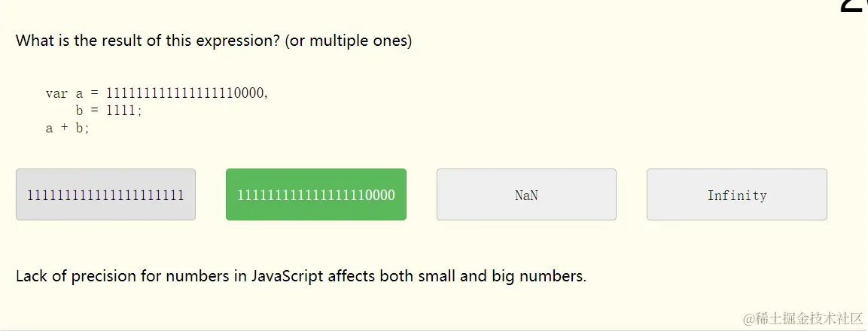The width and height of the screenshot is (868, 331).
Task: Click the long number assigned to variable a
Action: (x=186, y=93)
